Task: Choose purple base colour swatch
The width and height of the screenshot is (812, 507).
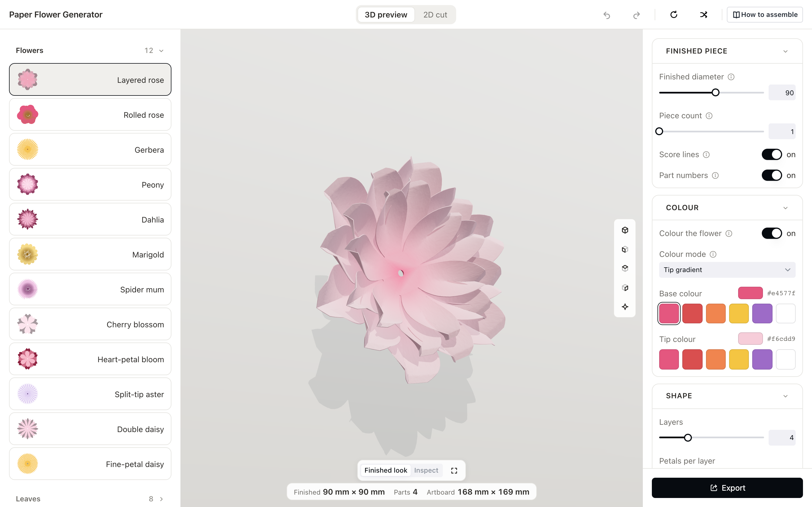Action: [x=762, y=313]
